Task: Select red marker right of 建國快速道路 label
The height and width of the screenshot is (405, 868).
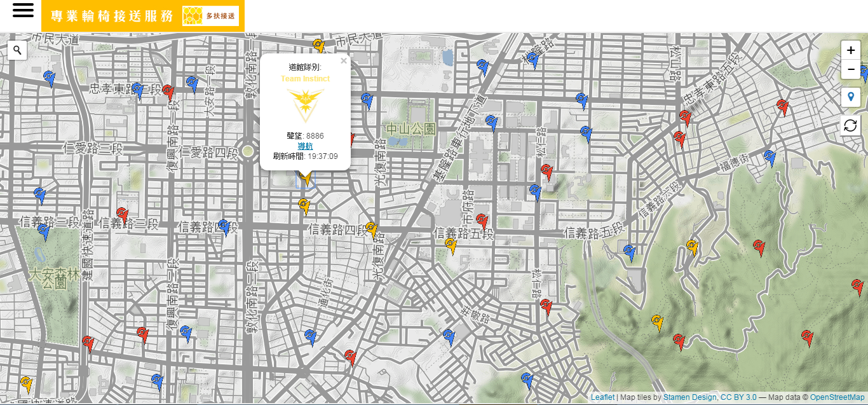Action: [x=122, y=215]
